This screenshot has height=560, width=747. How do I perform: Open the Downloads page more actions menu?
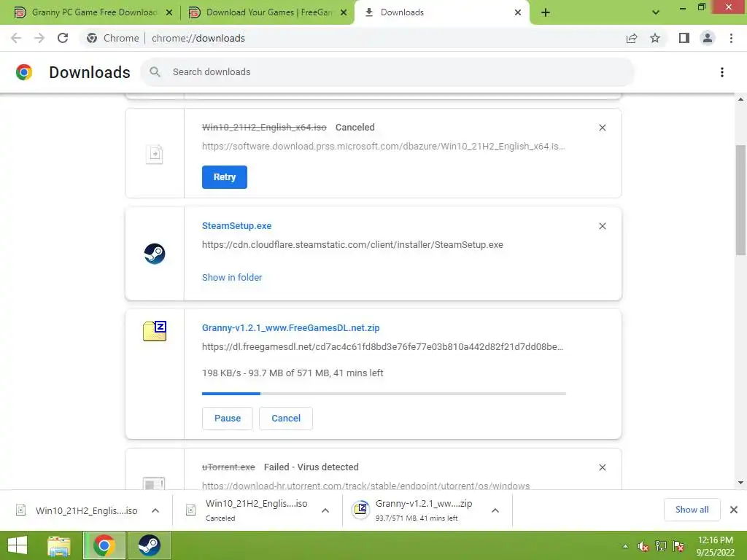722,72
